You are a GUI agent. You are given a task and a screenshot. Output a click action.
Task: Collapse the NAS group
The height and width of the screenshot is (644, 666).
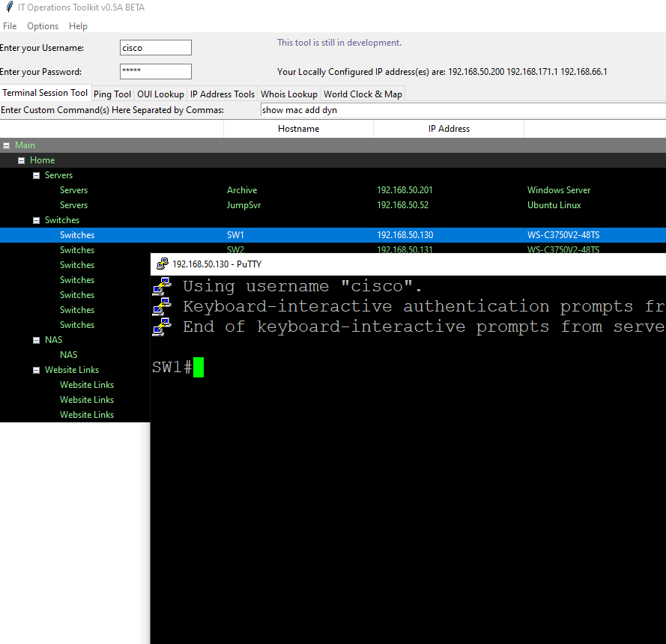(36, 340)
